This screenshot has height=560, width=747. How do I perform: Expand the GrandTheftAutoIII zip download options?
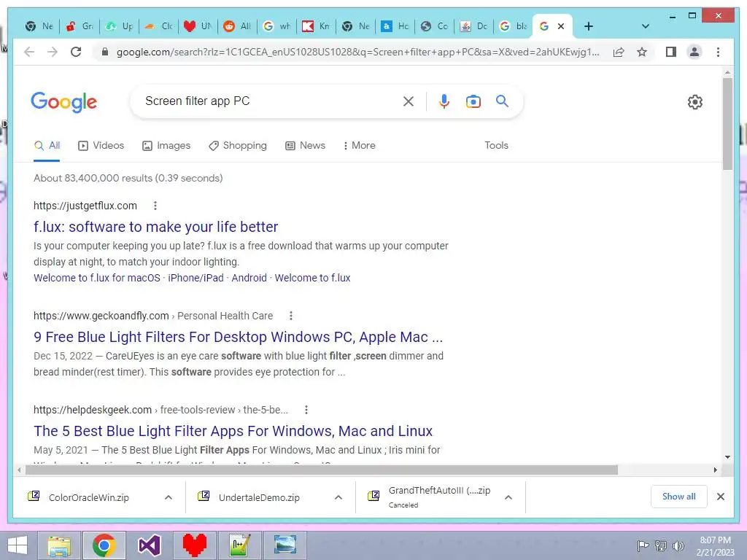click(508, 497)
